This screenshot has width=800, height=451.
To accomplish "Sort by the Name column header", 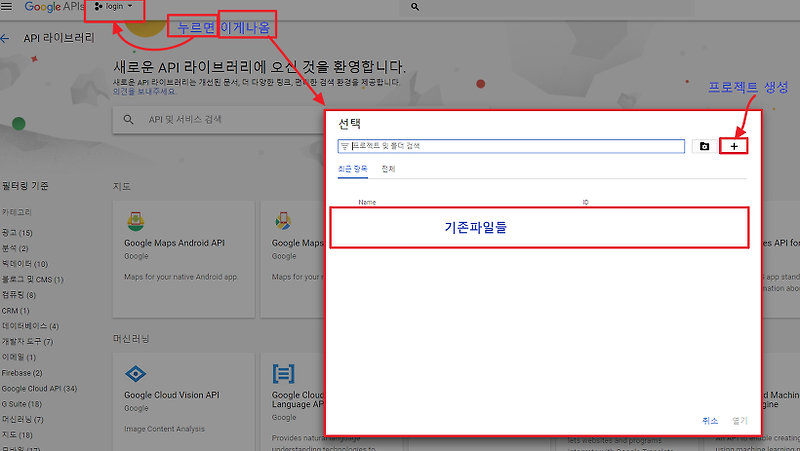I will (367, 202).
